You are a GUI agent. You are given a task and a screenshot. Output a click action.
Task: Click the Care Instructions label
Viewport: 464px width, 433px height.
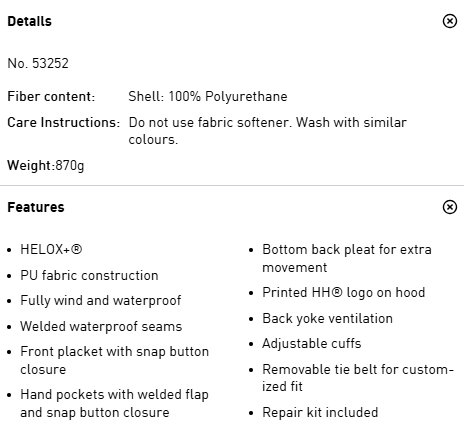click(64, 122)
